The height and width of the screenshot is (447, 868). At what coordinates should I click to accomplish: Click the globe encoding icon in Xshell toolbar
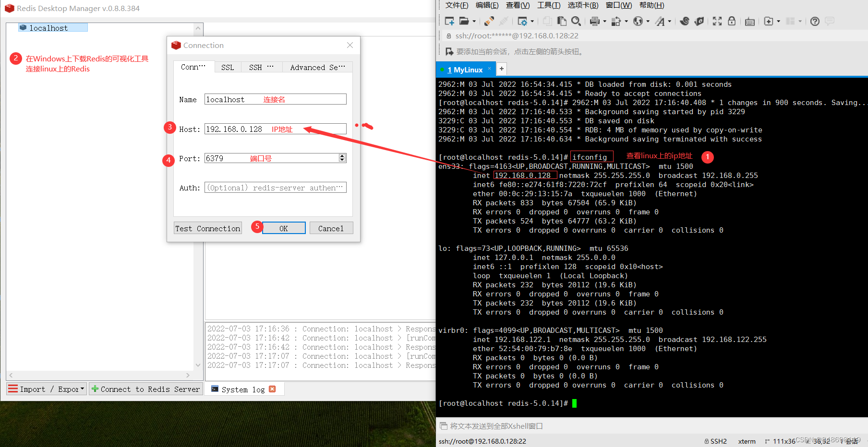click(x=638, y=21)
